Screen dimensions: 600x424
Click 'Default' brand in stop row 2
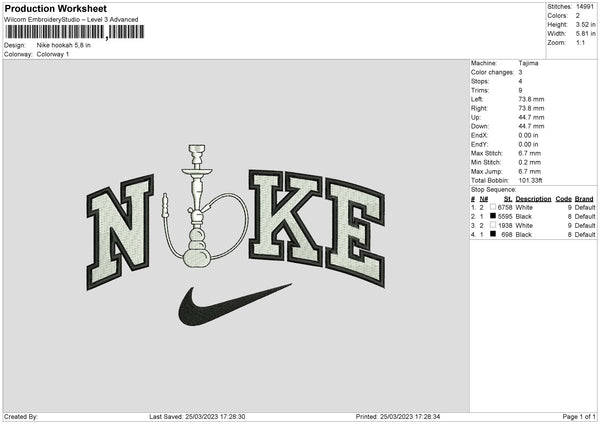585,216
